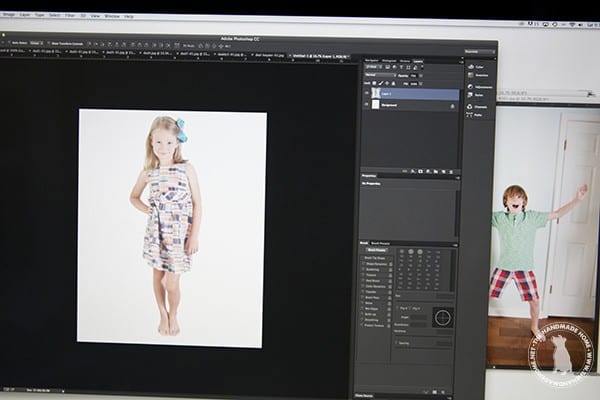This screenshot has width=600, height=400.
Task: Toggle the Smoothing checkbox
Action: click(362, 320)
